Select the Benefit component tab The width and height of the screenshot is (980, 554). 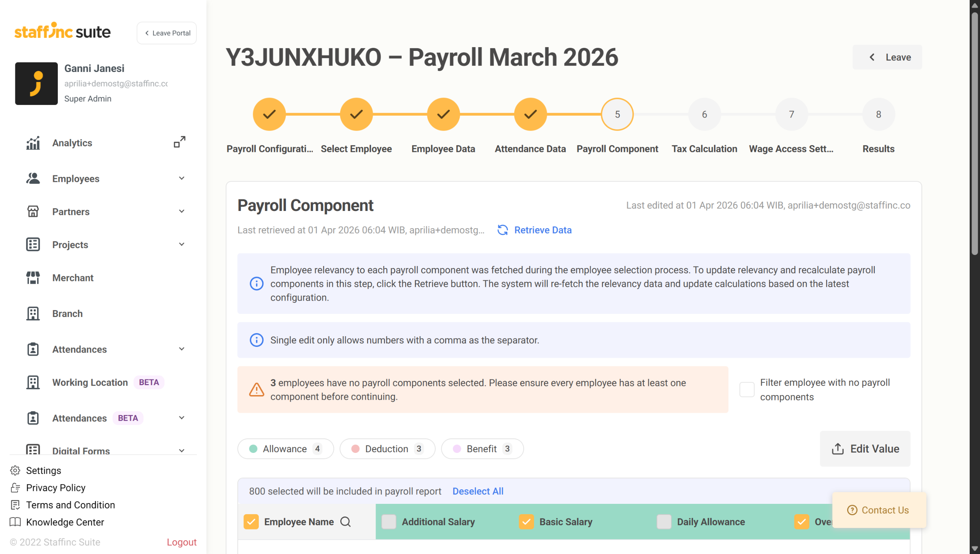click(x=482, y=449)
